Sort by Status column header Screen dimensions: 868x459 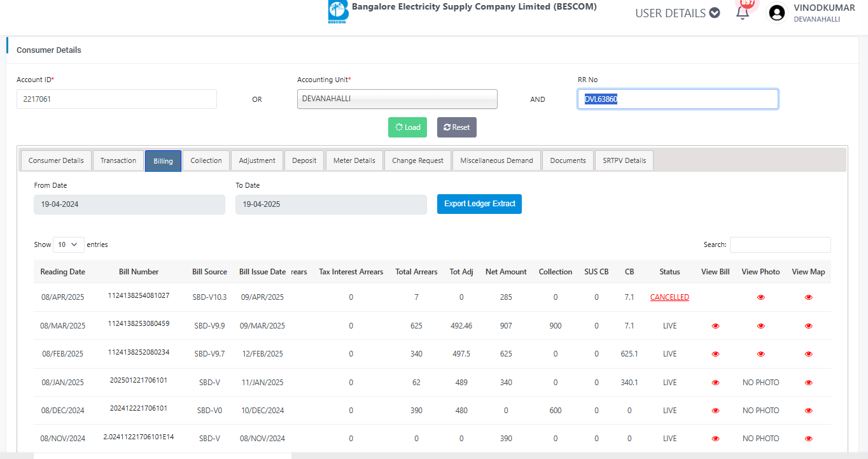point(669,272)
